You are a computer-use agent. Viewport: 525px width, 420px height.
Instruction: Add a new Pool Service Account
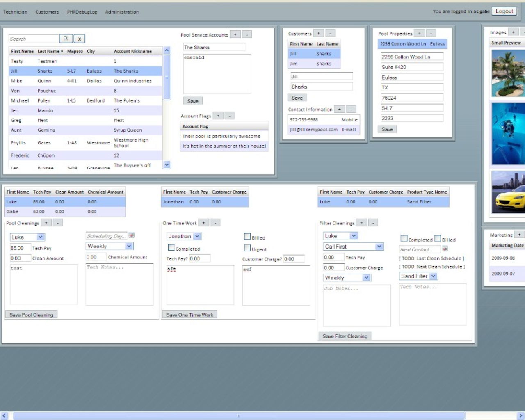[235, 35]
